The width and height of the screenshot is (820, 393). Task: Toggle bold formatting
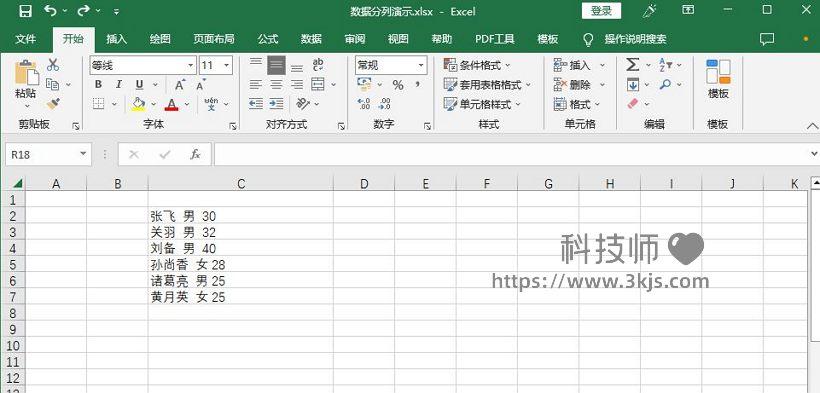[98, 85]
